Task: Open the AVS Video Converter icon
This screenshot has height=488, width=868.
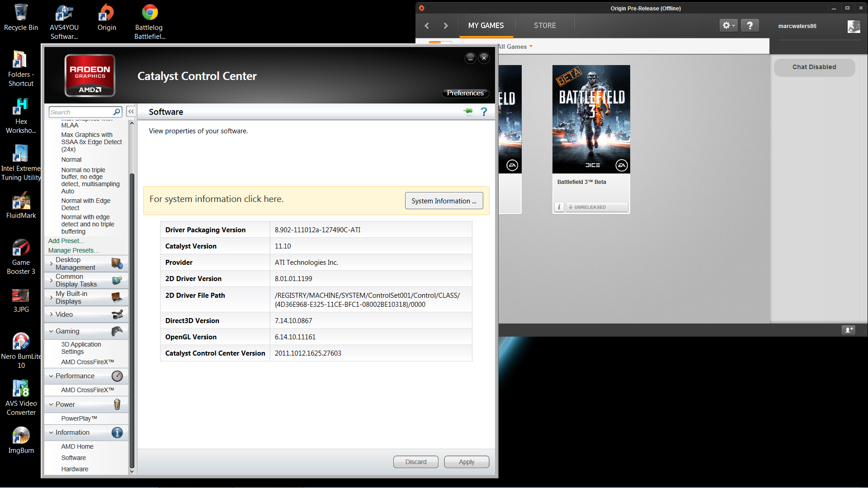Action: [x=21, y=398]
